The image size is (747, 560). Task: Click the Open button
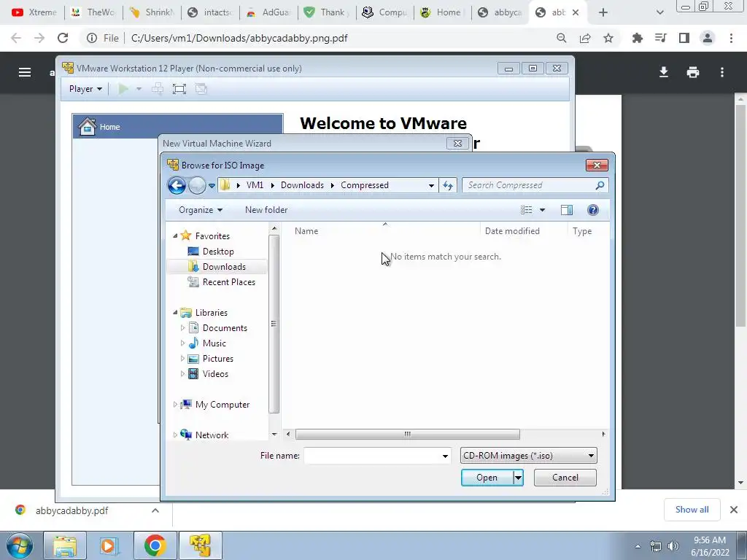pyautogui.click(x=487, y=478)
